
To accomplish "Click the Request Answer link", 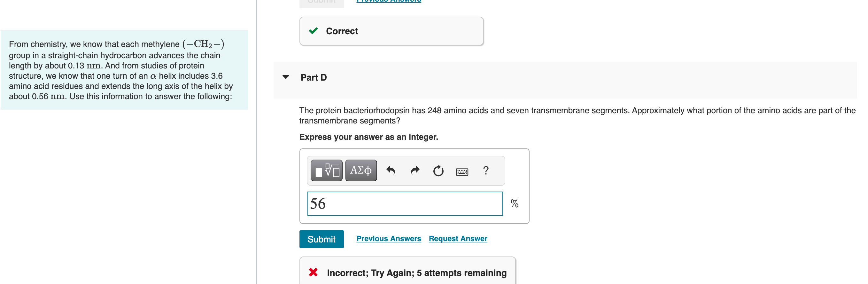I will coord(458,239).
